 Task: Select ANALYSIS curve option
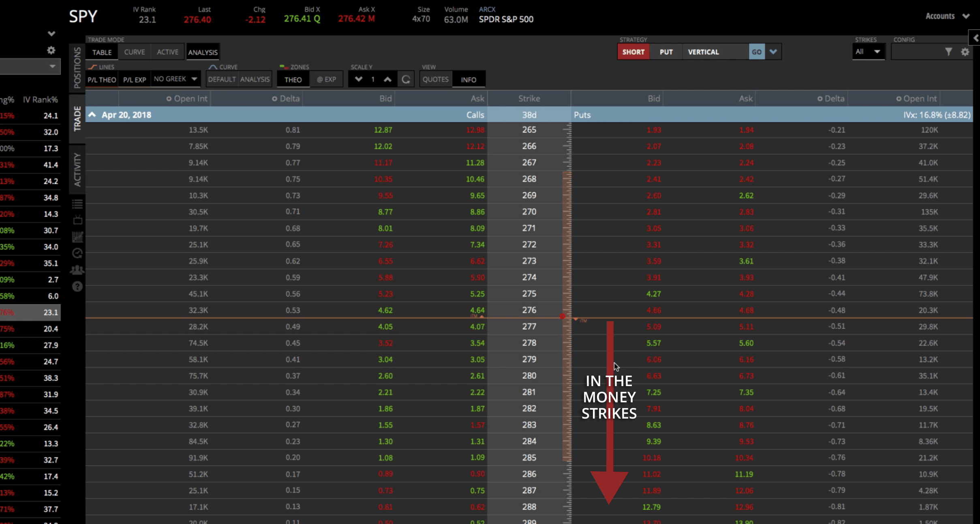(x=255, y=79)
